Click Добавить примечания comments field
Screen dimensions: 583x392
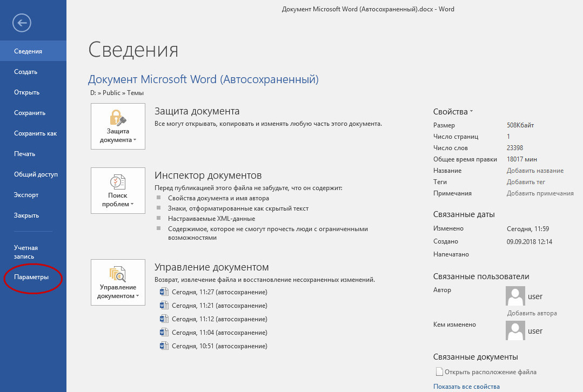pyautogui.click(x=540, y=193)
